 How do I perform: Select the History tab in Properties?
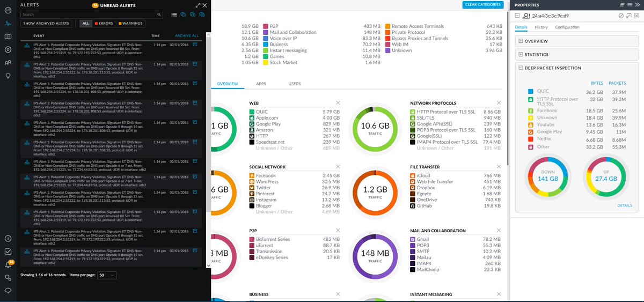pos(541,27)
